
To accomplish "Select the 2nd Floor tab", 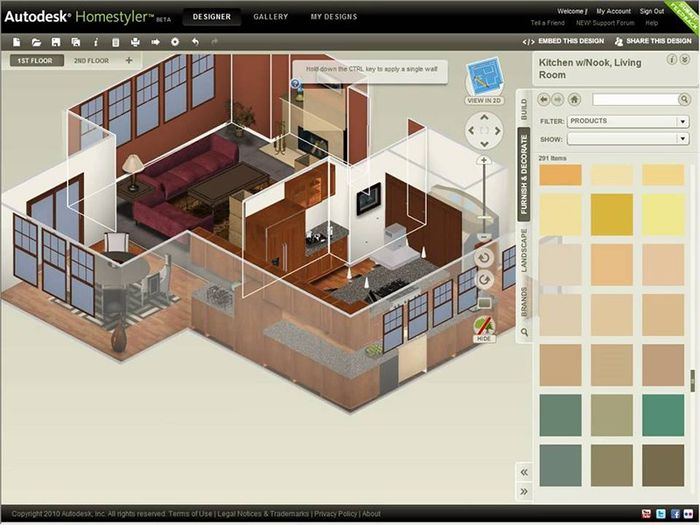I will pyautogui.click(x=91, y=60).
